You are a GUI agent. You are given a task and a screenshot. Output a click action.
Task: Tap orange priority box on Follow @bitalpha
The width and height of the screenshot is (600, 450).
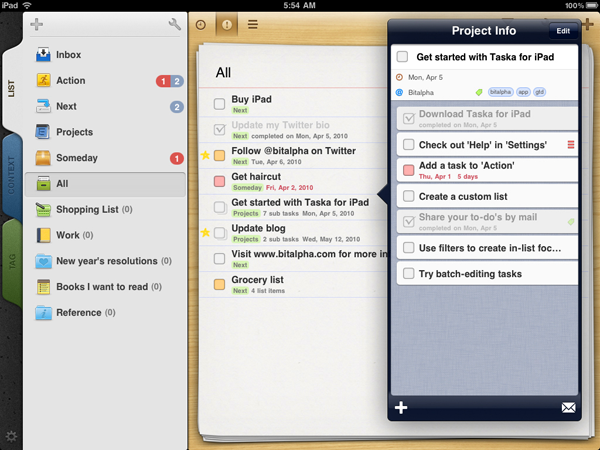click(219, 155)
